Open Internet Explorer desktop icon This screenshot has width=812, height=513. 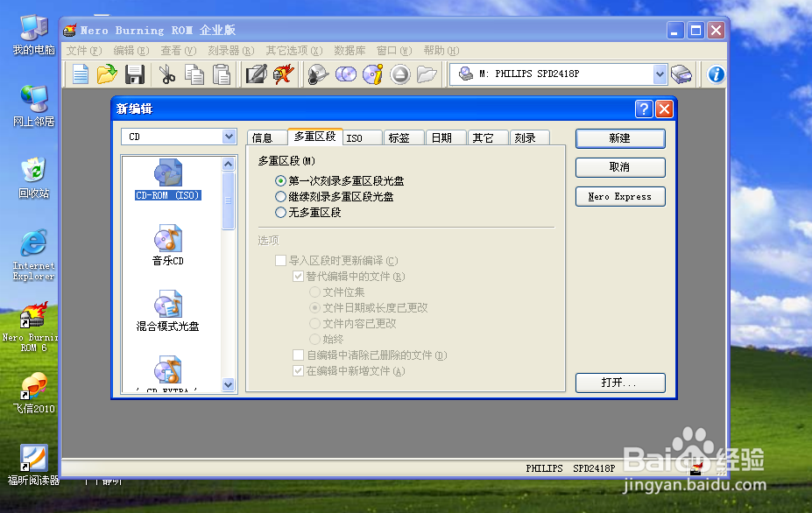pyautogui.click(x=33, y=256)
